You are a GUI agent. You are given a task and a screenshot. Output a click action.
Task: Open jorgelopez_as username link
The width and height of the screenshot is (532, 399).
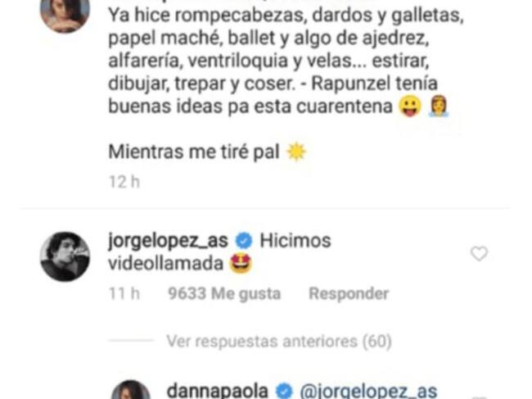168,241
